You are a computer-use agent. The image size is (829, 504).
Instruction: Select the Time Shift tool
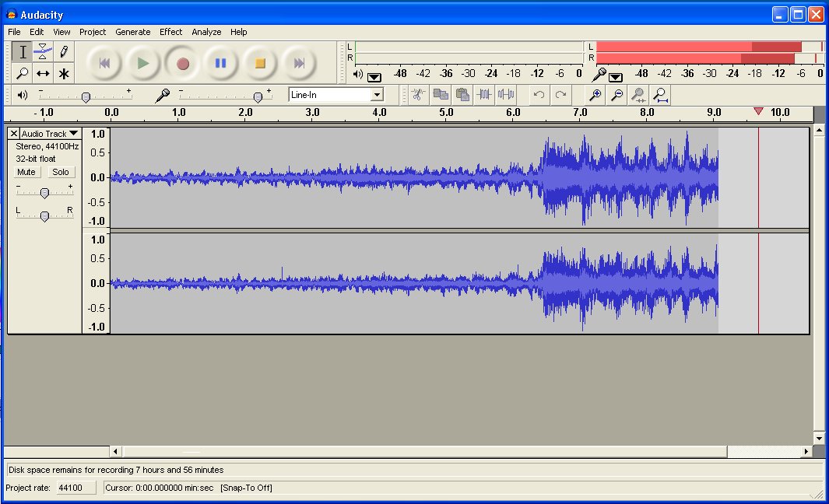(x=43, y=73)
